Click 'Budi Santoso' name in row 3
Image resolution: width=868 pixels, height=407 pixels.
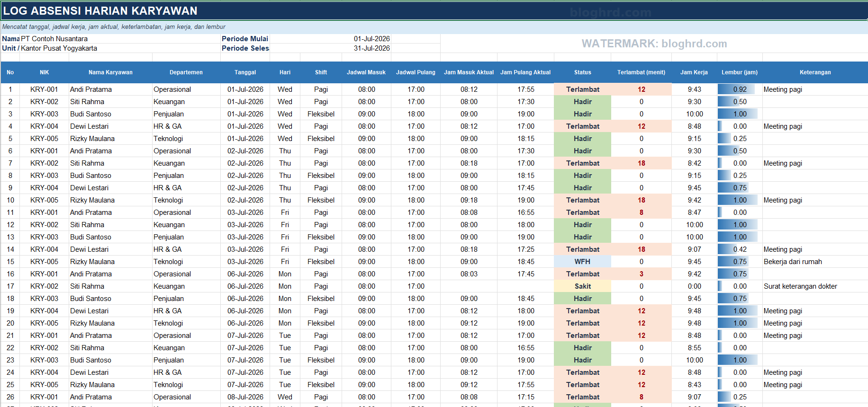(110, 114)
